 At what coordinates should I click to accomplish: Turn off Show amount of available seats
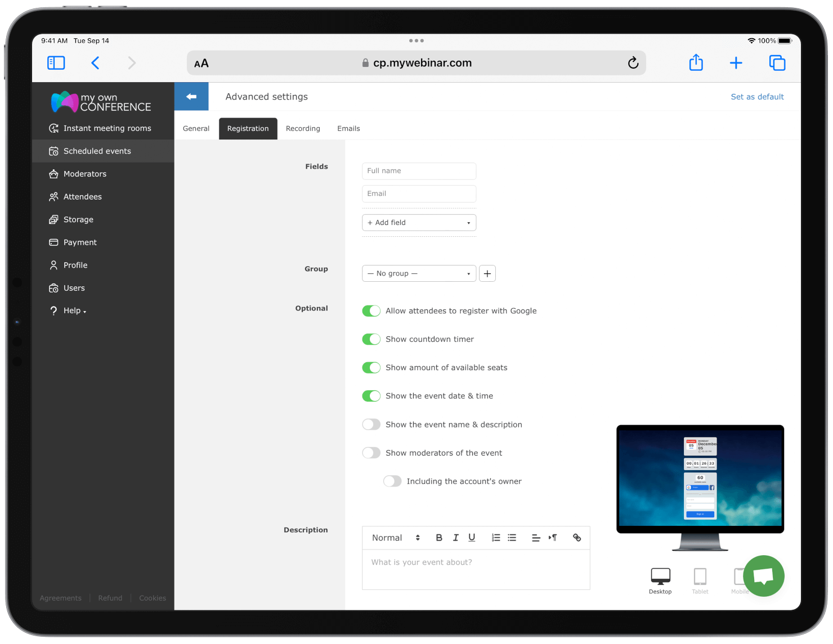point(371,367)
